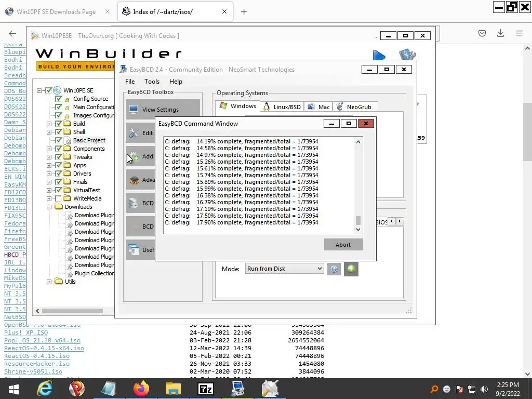The image size is (532, 399).
Task: Click the Basic Project script gear icon
Action: [x=68, y=140]
